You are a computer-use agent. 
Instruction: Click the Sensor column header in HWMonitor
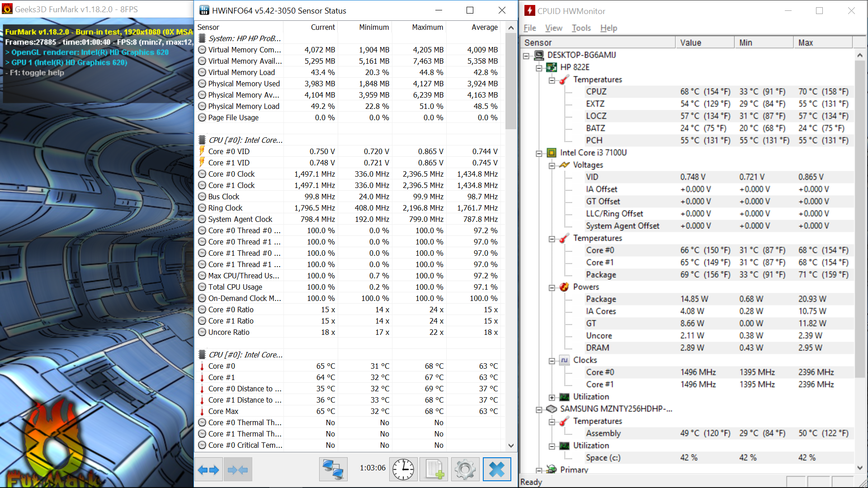599,42
